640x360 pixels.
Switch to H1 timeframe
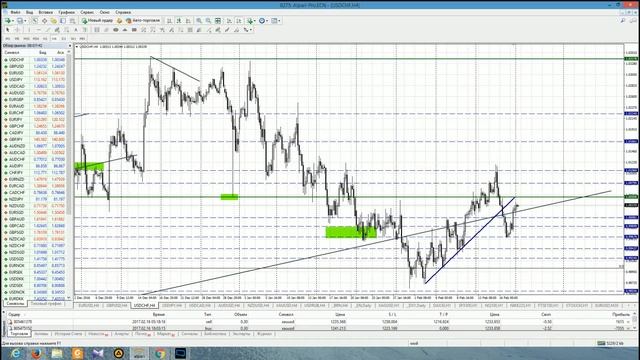click(45, 38)
